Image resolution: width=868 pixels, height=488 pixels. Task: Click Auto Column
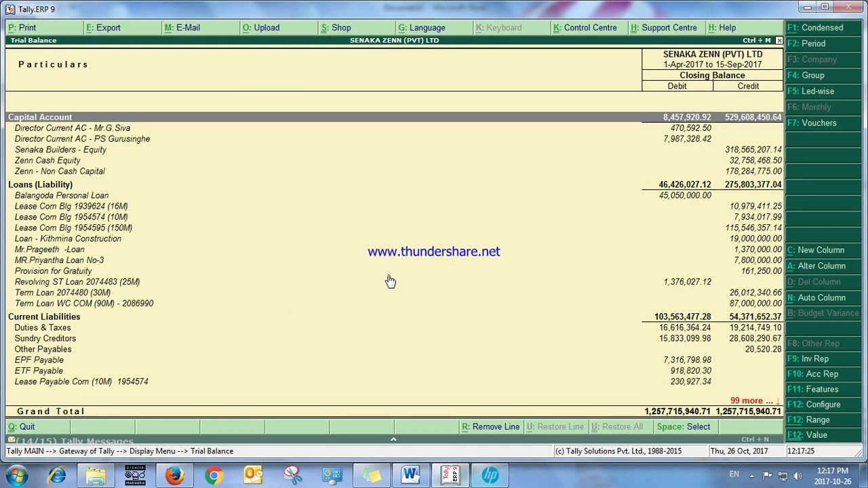click(824, 298)
